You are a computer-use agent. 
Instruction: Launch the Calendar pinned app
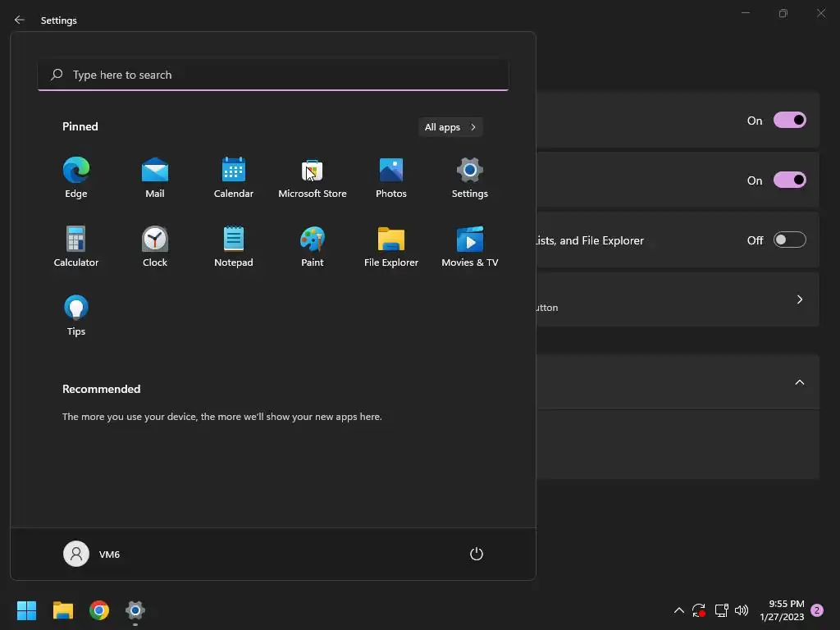tap(234, 178)
